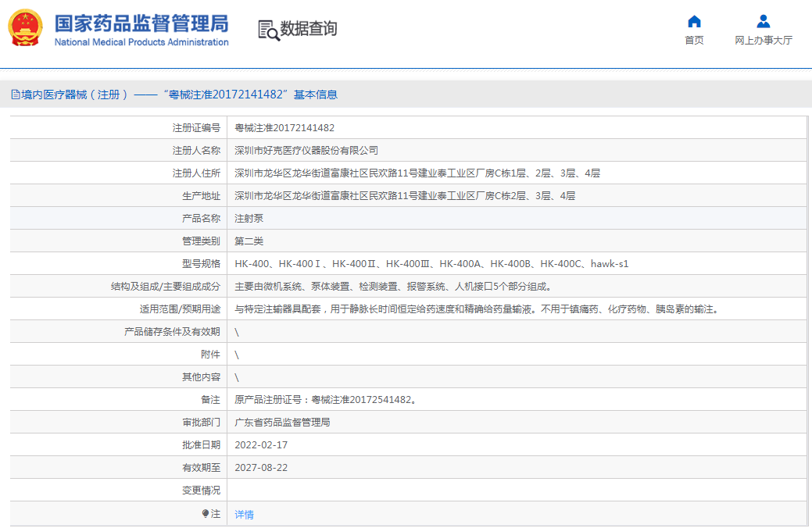The height and width of the screenshot is (528, 812).
Task: Click the 境内医疗器械（注册）breadcrumb heading
Action: click(x=74, y=95)
